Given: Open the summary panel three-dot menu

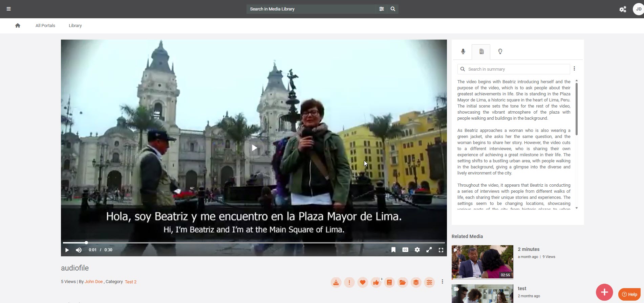Looking at the screenshot, I should 574,69.
